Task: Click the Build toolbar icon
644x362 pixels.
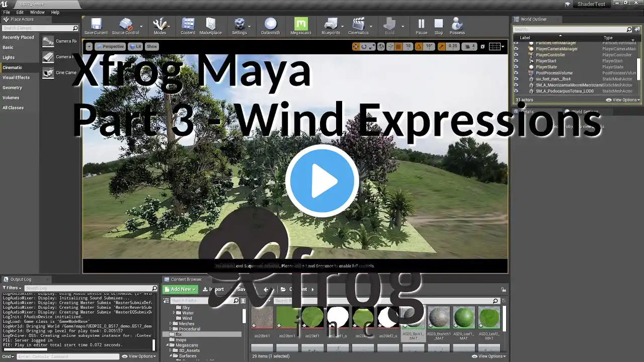Action: pyautogui.click(x=389, y=26)
